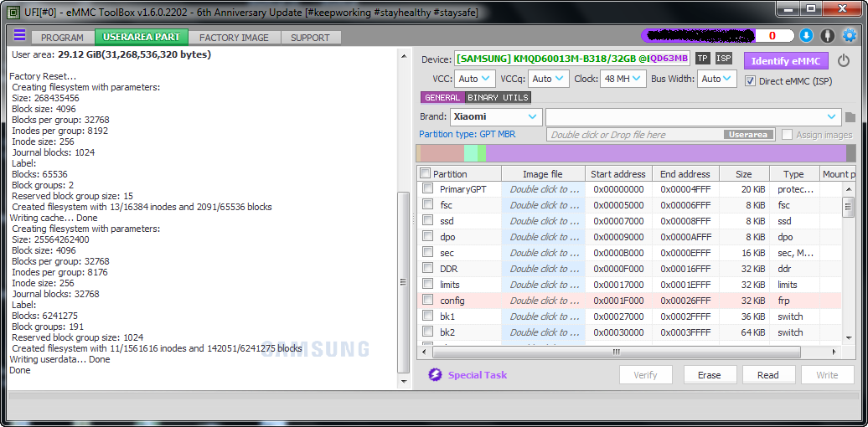Click the Userarea button in file field
The width and height of the screenshot is (868, 427).
[x=748, y=135]
